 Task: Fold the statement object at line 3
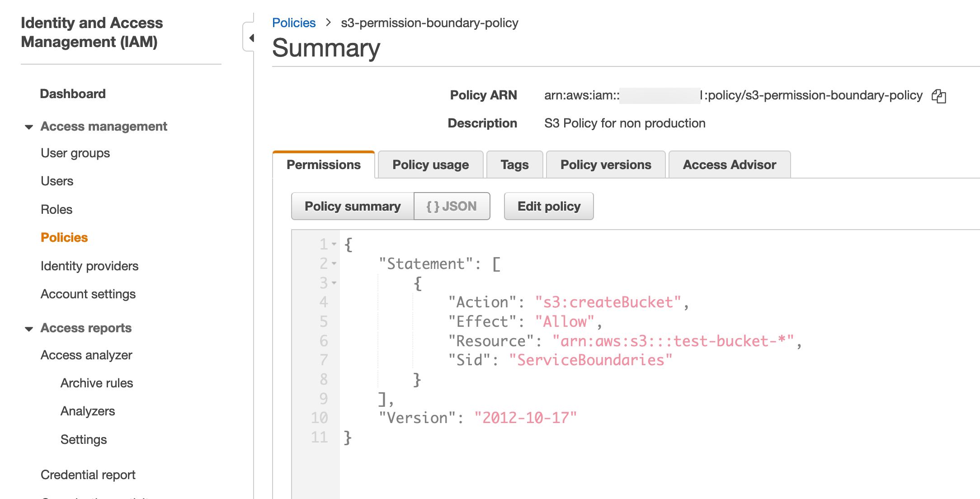pos(334,283)
